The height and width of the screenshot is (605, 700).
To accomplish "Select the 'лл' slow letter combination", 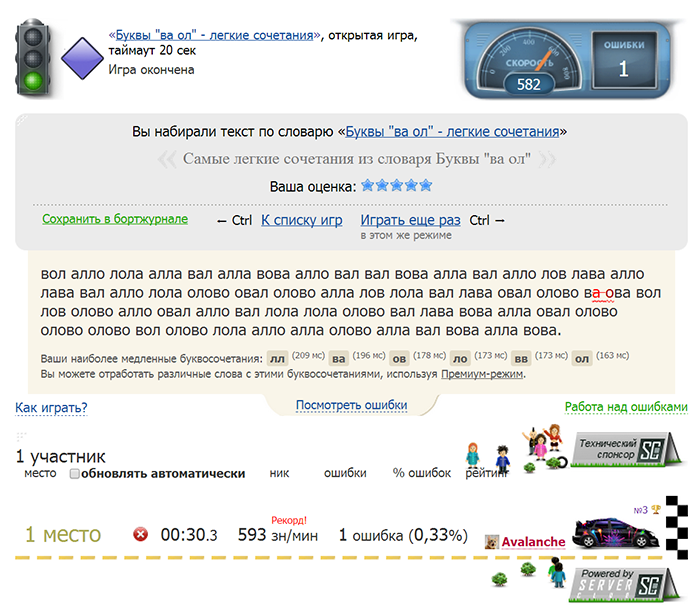I will (277, 359).
